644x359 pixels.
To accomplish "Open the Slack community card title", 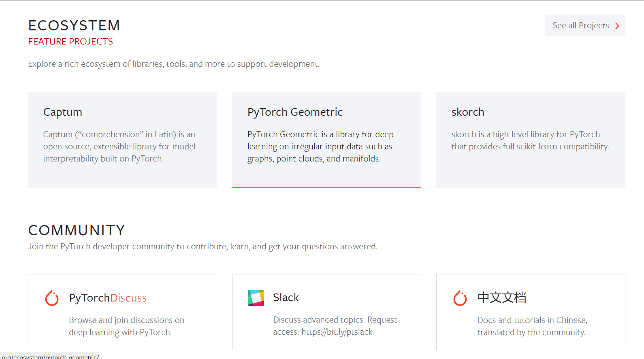I will [x=286, y=297].
